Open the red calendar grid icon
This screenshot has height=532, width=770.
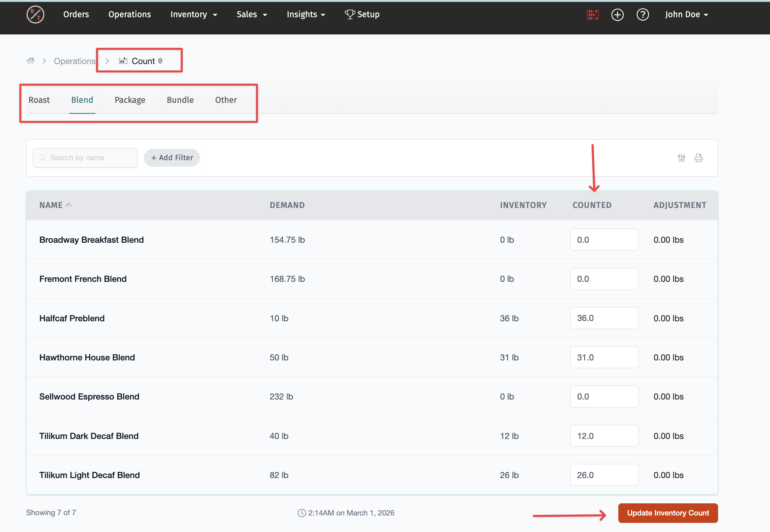tap(592, 14)
